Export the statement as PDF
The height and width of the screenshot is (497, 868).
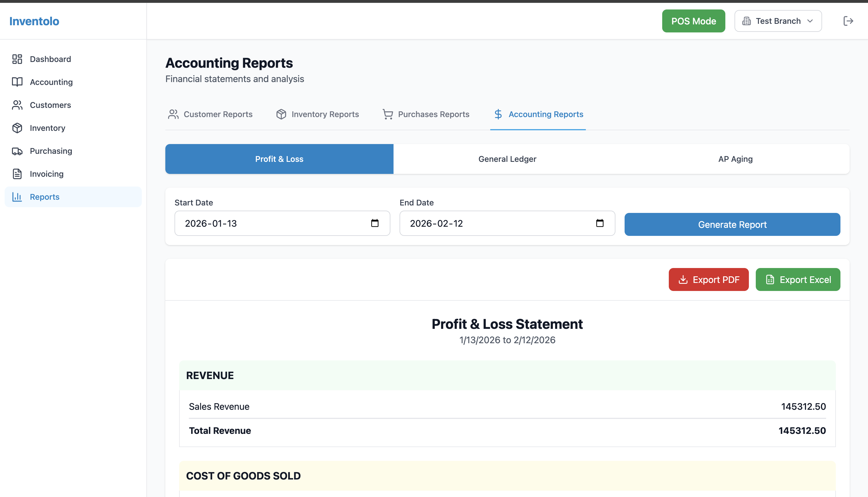(708, 279)
